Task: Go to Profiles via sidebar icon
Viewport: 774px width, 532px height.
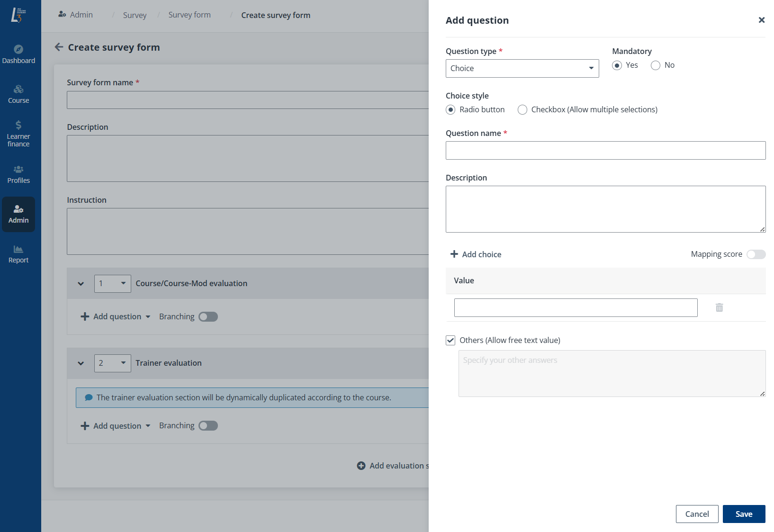Action: tap(18, 173)
